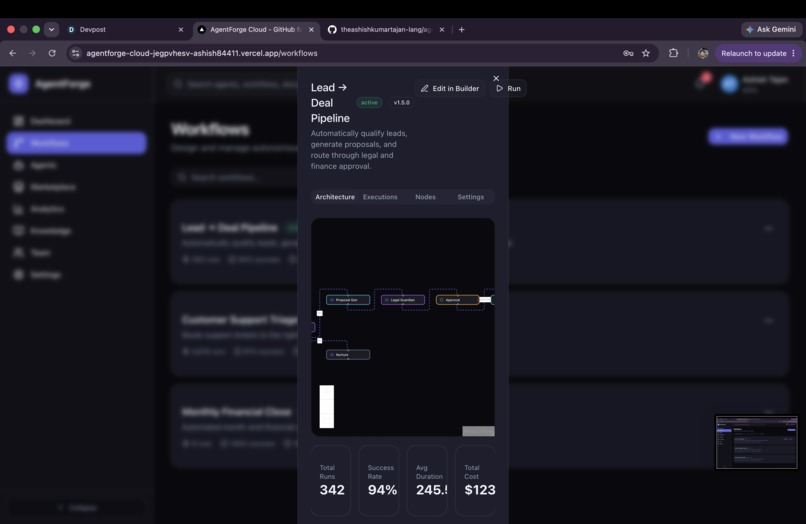Image resolution: width=806 pixels, height=524 pixels.
Task: Select the Nurture node
Action: coord(348,355)
